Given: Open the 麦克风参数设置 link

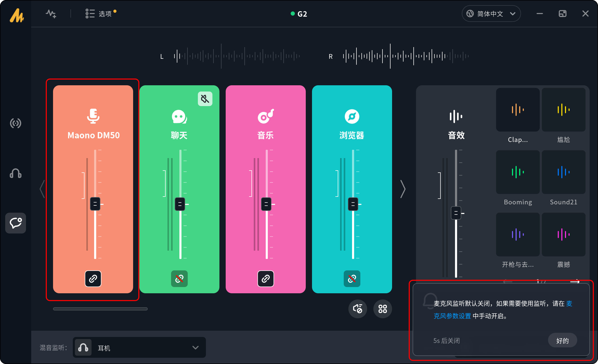Looking at the screenshot, I should 452,316.
